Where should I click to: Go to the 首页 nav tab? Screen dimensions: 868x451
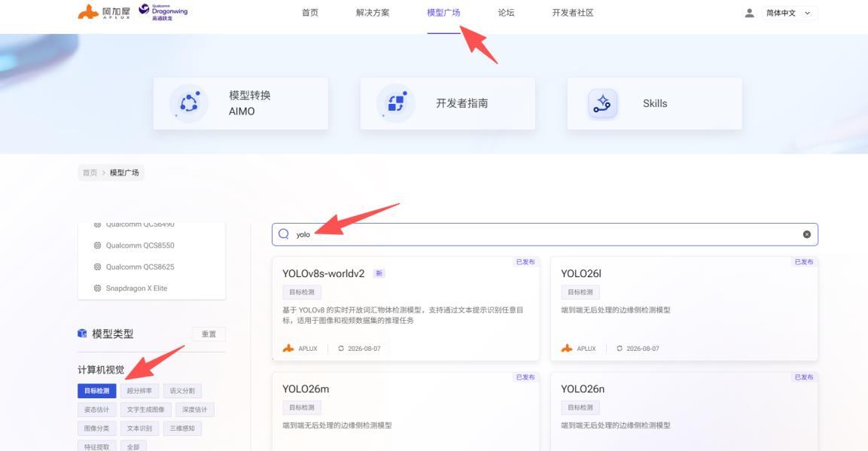point(310,13)
